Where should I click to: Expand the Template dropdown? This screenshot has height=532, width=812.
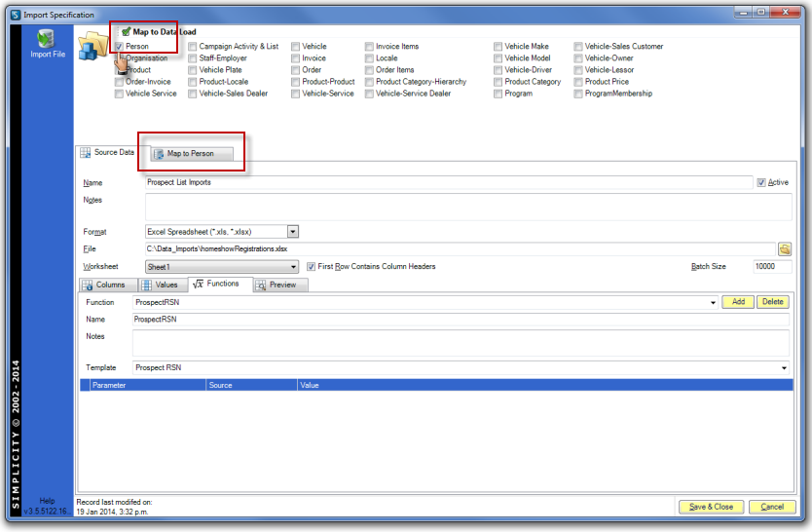click(x=784, y=368)
